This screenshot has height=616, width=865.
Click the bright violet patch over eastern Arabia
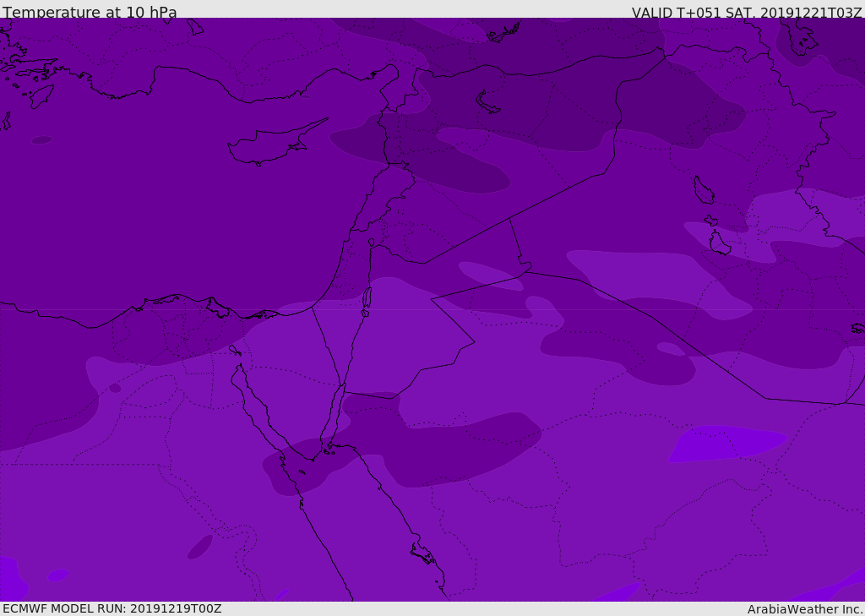point(726,444)
